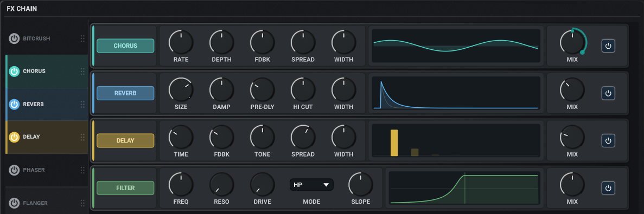Select BITCRUSH in the FX chain list
This screenshot has width=644, height=214.
pyautogui.click(x=47, y=38)
